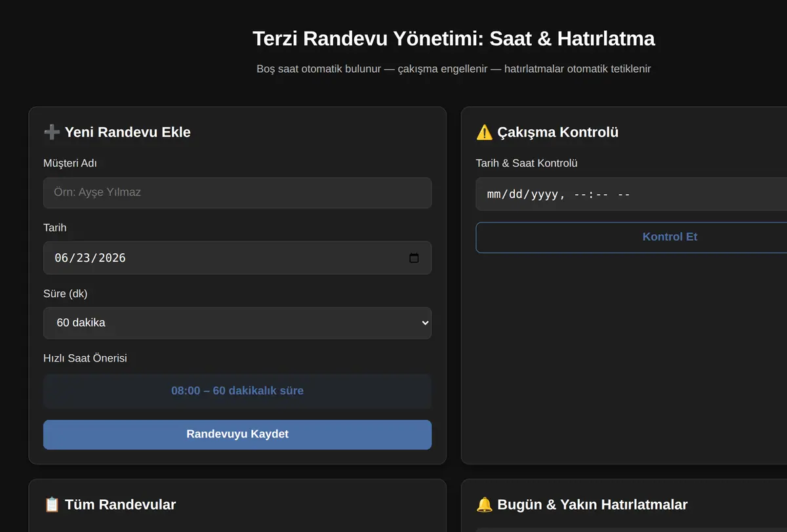Click the Çakışma Kontrolü heading text
Image resolution: width=787 pixels, height=532 pixels.
(x=558, y=132)
